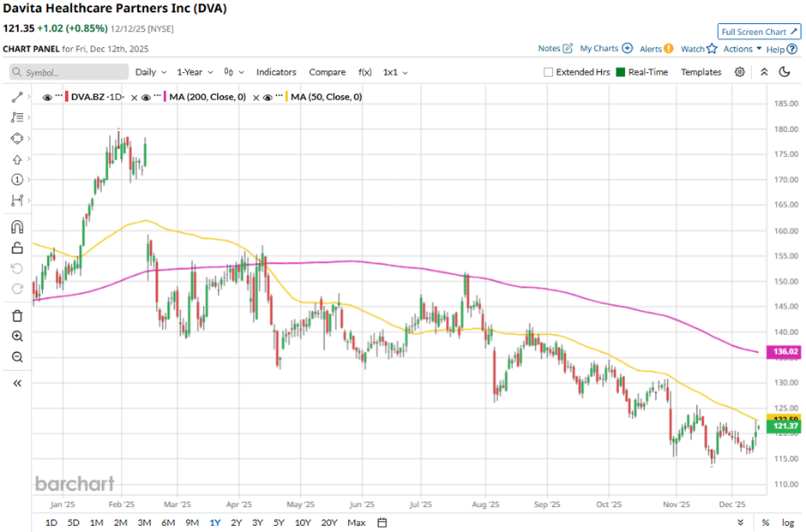This screenshot has height=532, width=806.
Task: Click the Symbol search field
Action: [x=69, y=73]
